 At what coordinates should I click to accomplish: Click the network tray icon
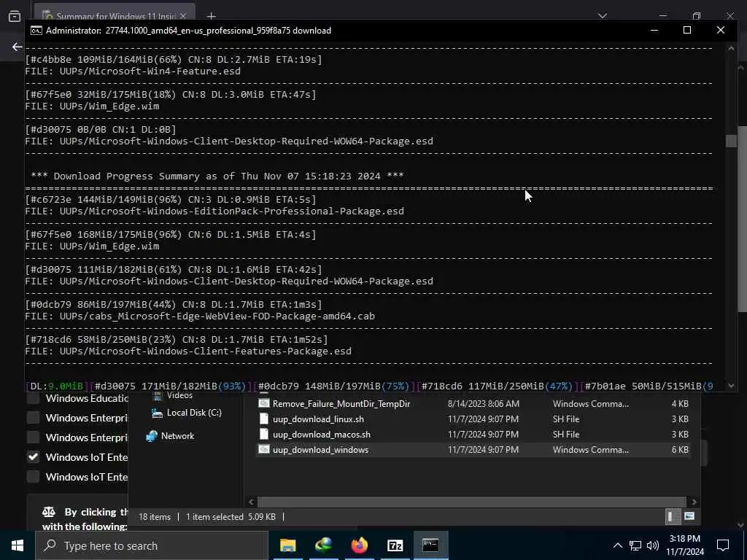[635, 545]
